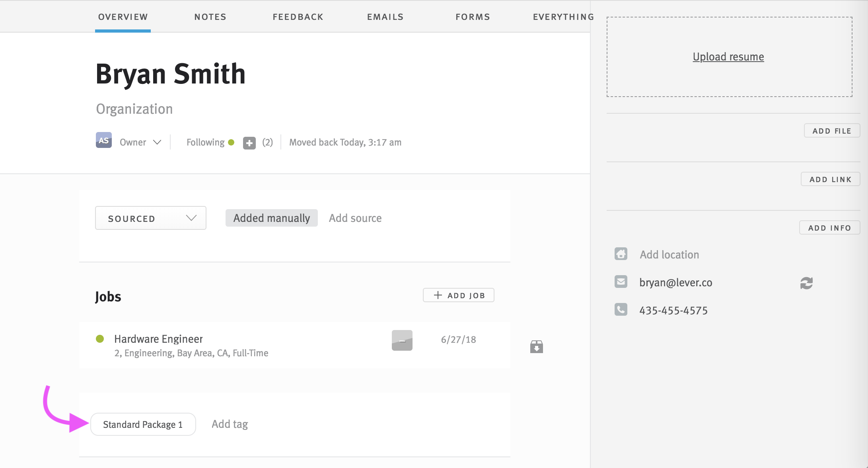Expand the Owner dropdown chevron

pos(157,142)
